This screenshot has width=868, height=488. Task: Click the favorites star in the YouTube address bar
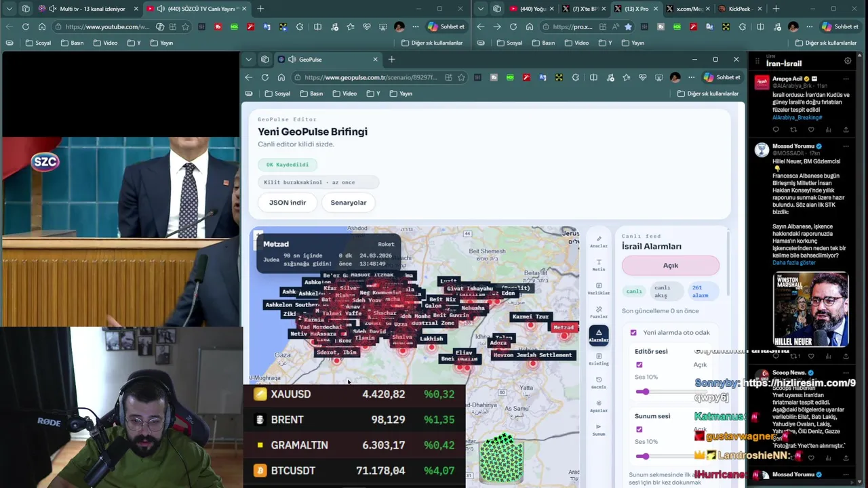185,27
